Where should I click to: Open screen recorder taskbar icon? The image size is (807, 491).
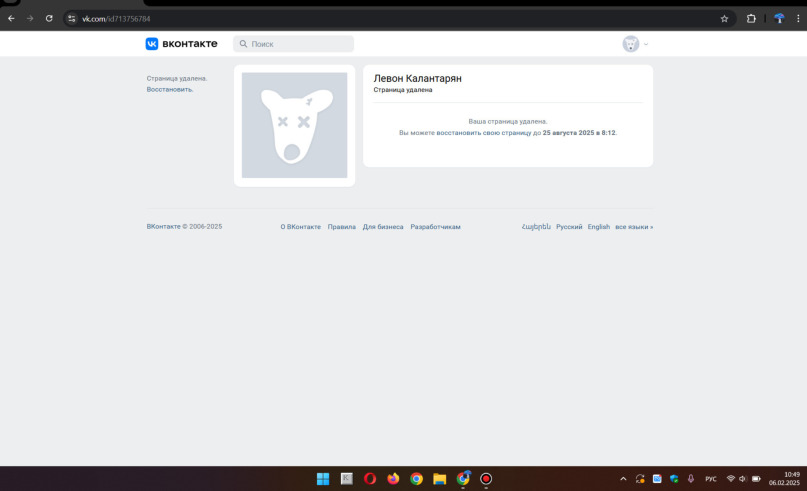(486, 479)
